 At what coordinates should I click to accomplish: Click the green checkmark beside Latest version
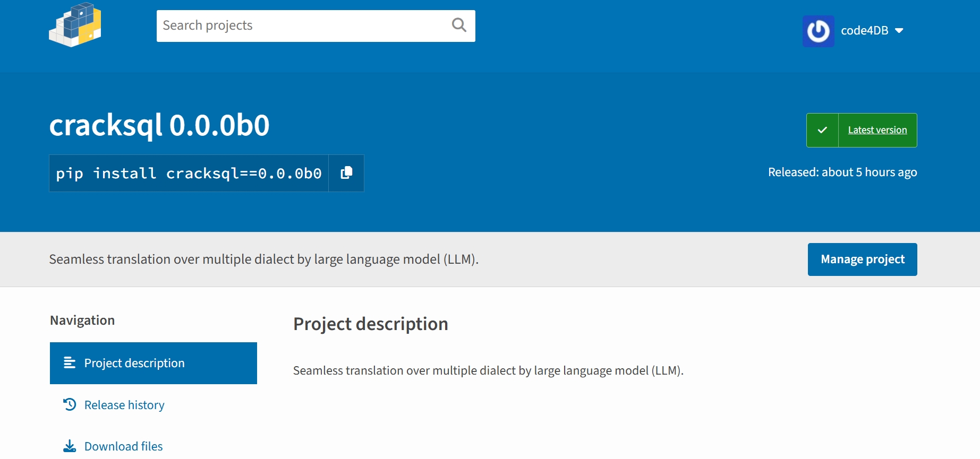(822, 130)
